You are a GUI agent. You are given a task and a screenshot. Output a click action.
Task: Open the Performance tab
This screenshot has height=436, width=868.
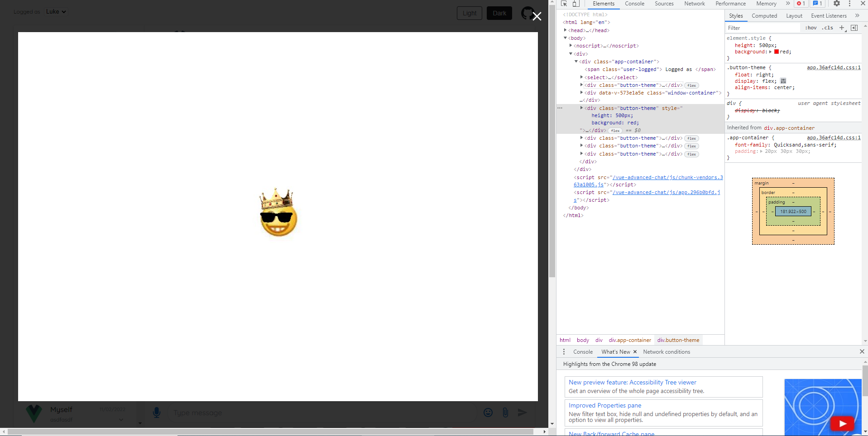[x=730, y=4]
